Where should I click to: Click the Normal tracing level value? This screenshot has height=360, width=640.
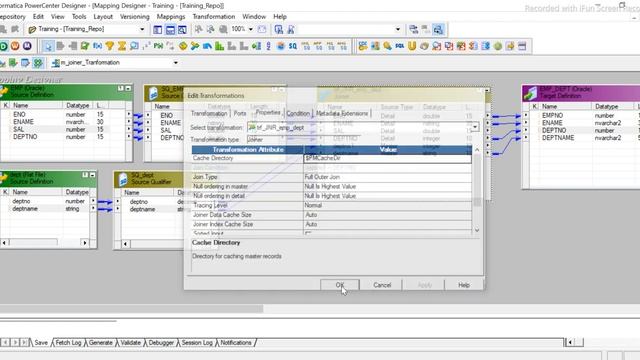coord(388,205)
